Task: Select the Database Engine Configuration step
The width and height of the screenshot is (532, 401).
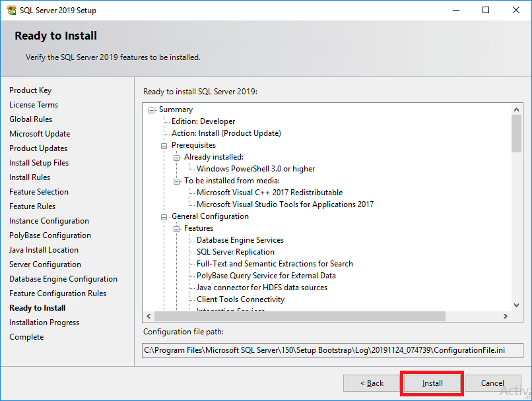Action: click(63, 279)
